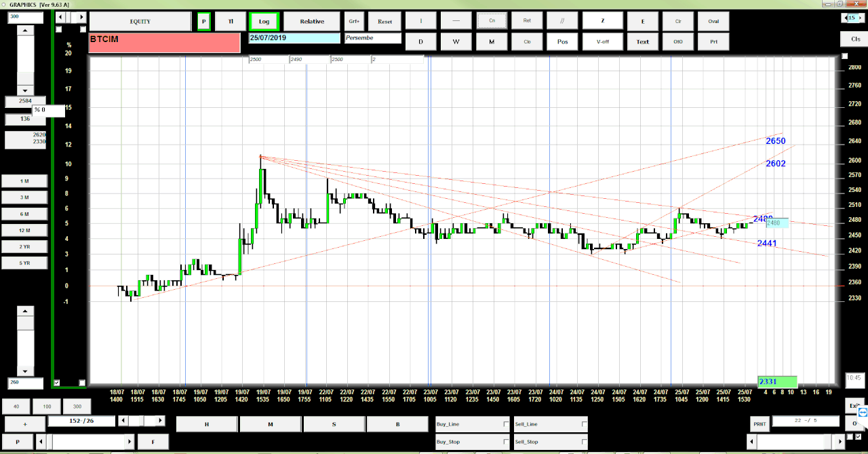868x454 pixels.
Task: Select the parallel lines '//' tool
Action: 562,21
